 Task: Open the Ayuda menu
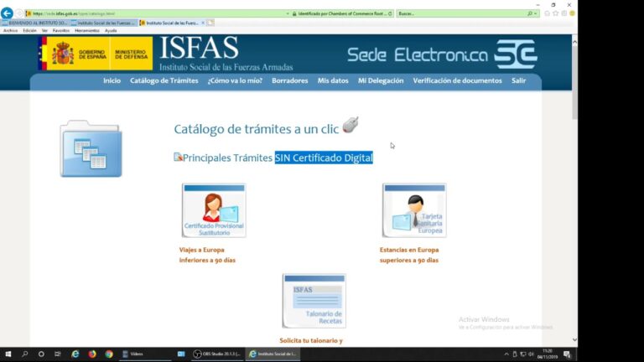tap(111, 31)
